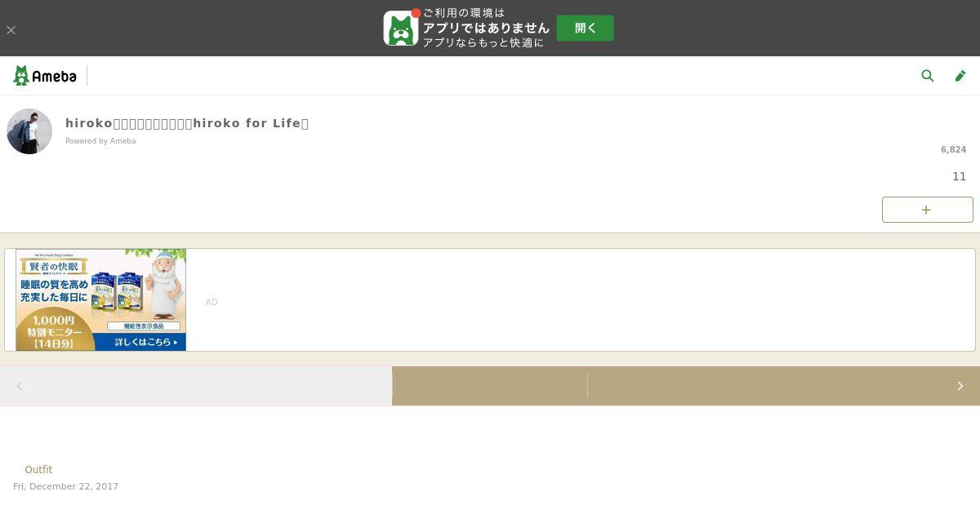Open the hiroko for Life blog title
Image resolution: width=980 pixels, height=514 pixels.
pos(187,123)
